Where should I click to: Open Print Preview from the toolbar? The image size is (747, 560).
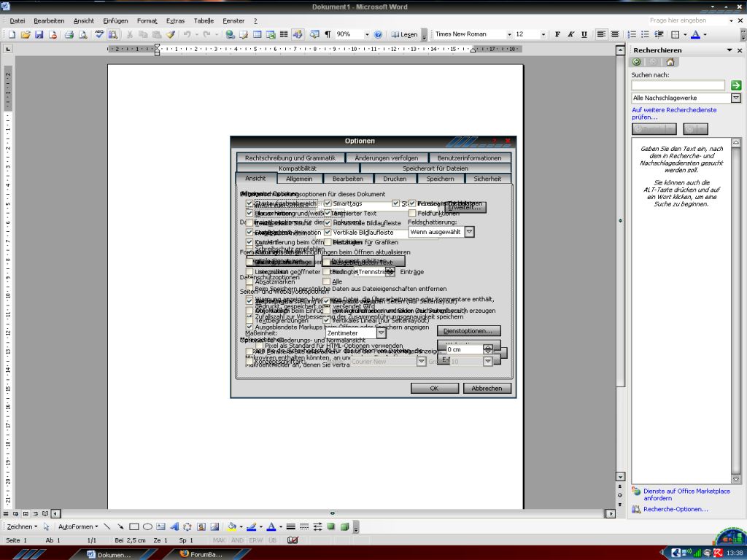pyautogui.click(x=83, y=34)
